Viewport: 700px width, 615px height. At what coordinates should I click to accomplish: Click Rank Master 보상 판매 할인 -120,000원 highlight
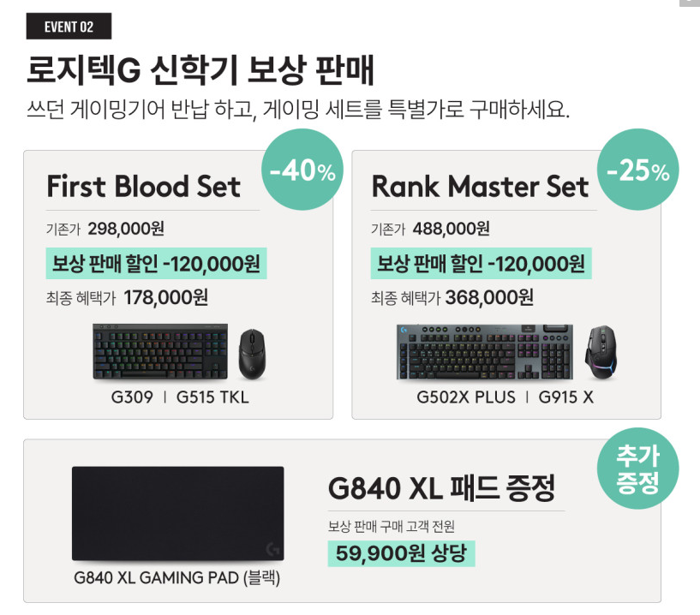pos(481,262)
